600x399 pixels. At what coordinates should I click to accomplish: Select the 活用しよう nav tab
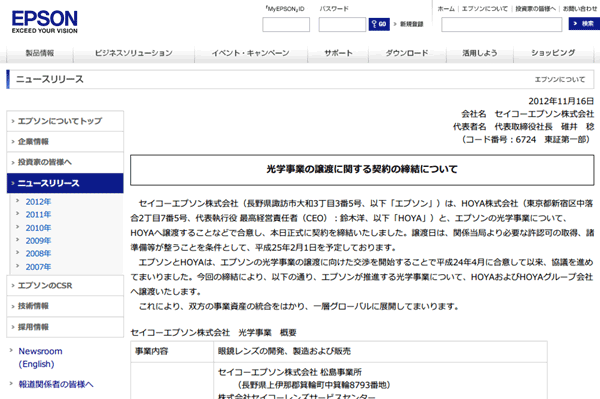[479, 53]
